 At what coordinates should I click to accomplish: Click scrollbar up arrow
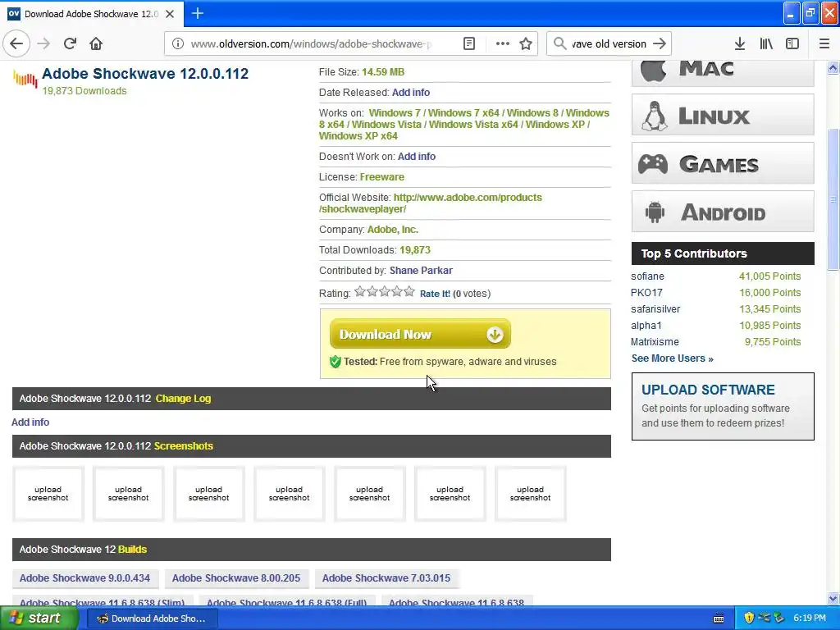[833, 67]
